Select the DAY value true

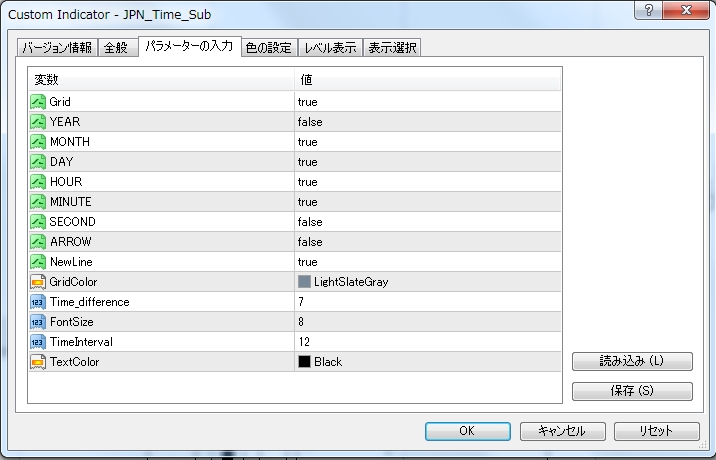click(307, 162)
